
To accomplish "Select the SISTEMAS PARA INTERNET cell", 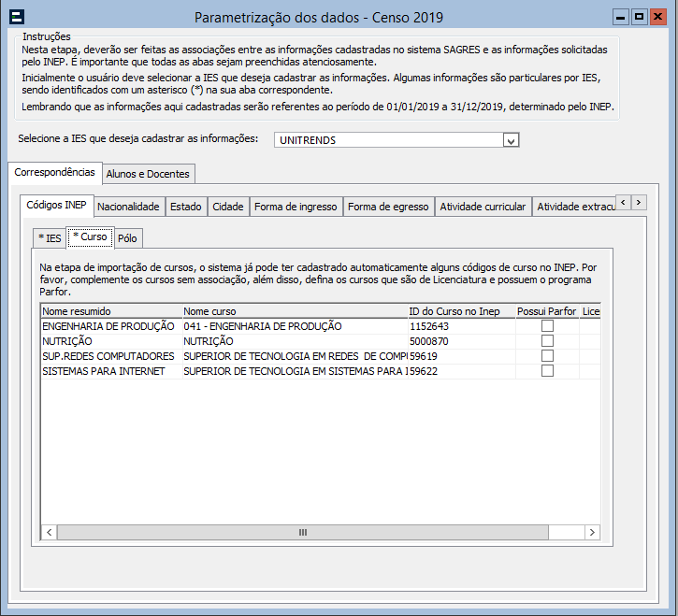I will point(111,371).
